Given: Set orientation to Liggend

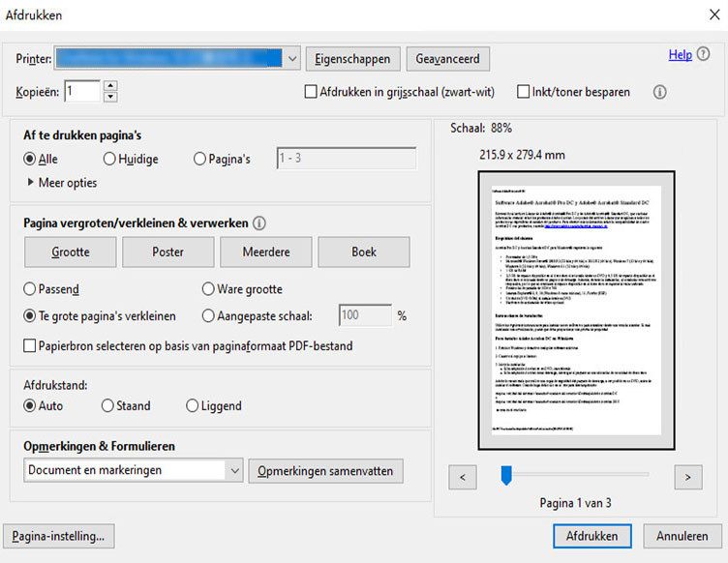Looking at the screenshot, I should [x=192, y=405].
